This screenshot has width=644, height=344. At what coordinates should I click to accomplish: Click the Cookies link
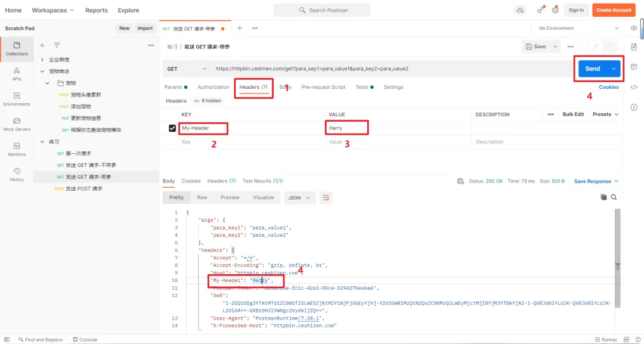(609, 87)
